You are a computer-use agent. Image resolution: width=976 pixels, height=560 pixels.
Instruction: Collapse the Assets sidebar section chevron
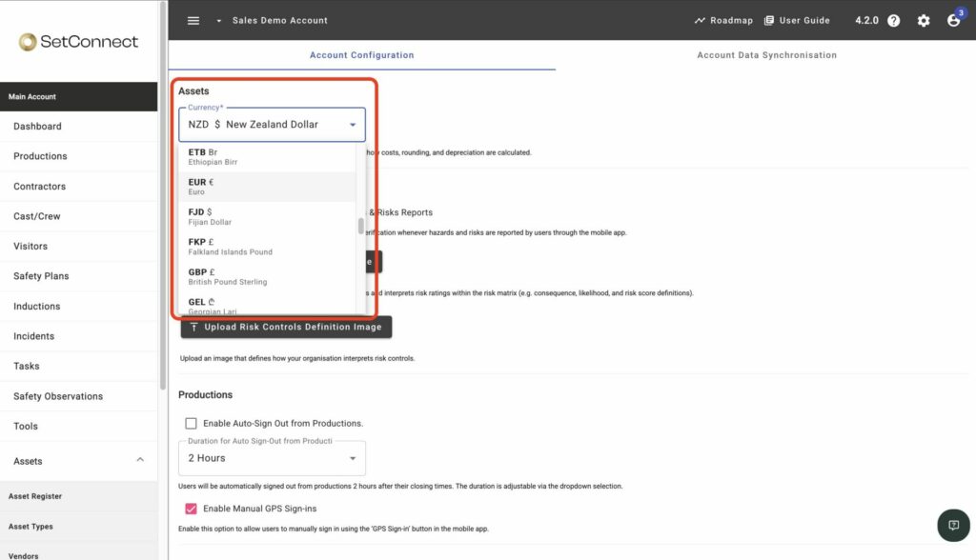pos(140,460)
